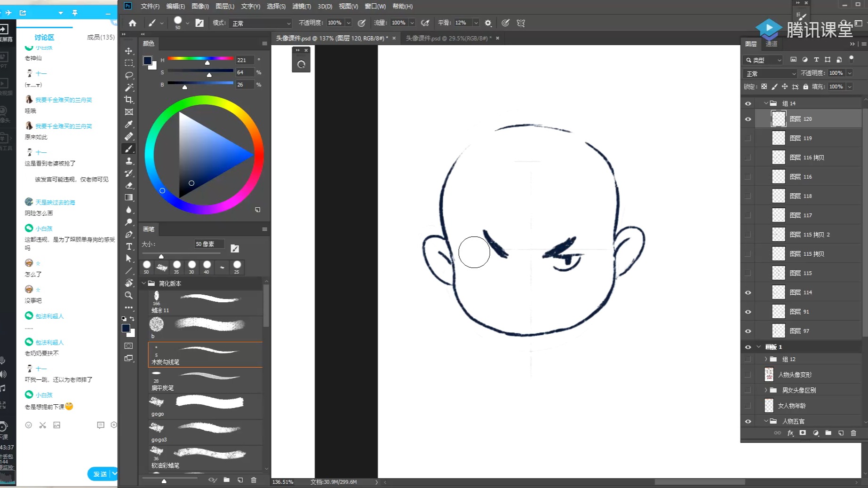The height and width of the screenshot is (488, 868).
Task: Select brush 木炭勾线笔
Action: [205, 354]
